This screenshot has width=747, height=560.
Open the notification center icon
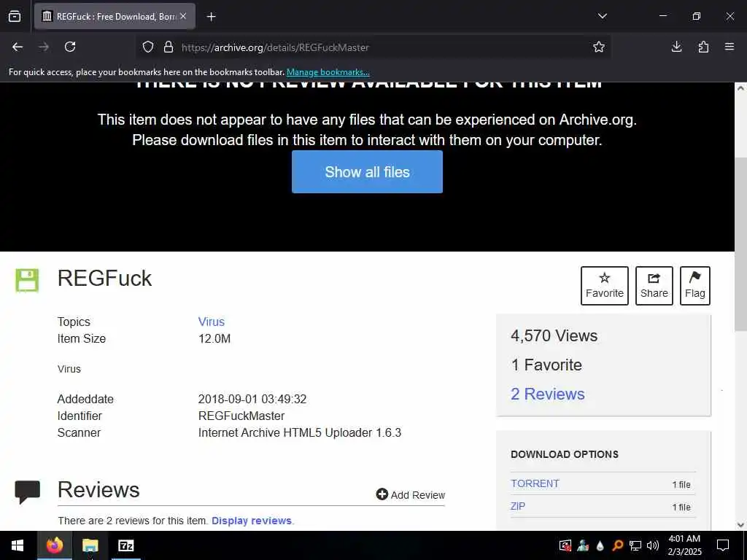pyautogui.click(x=723, y=545)
